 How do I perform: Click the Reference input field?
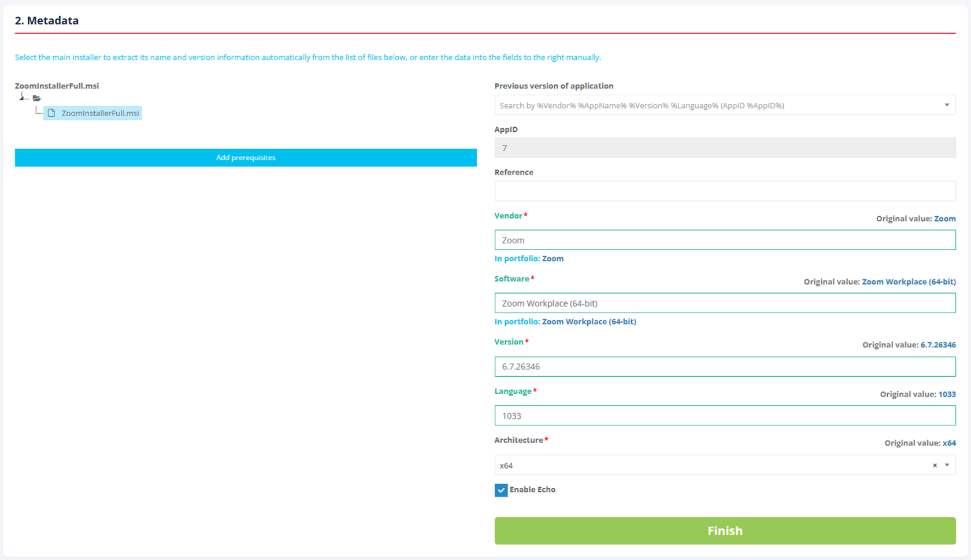(724, 191)
